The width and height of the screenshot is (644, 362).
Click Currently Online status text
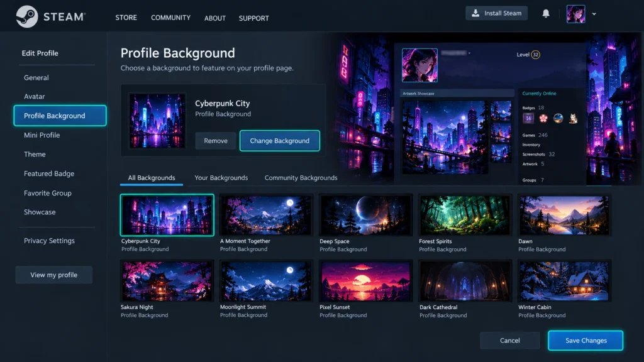click(x=539, y=94)
